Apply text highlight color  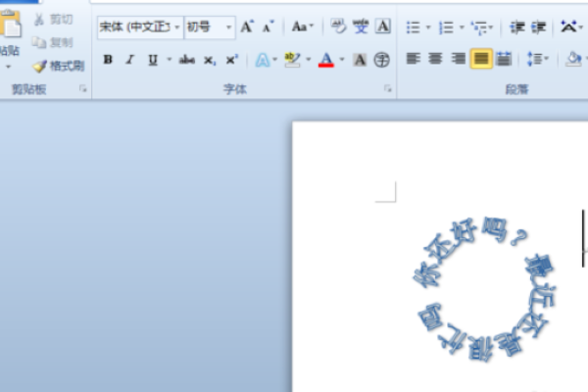pos(292,60)
